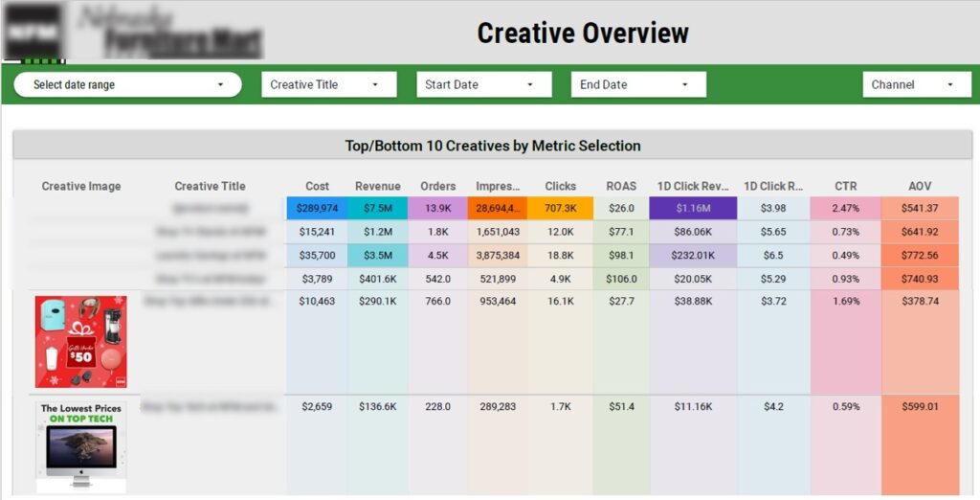Viewport: 980px width, 500px height.
Task: Select the $541.37 AOV cell
Action: pos(920,208)
